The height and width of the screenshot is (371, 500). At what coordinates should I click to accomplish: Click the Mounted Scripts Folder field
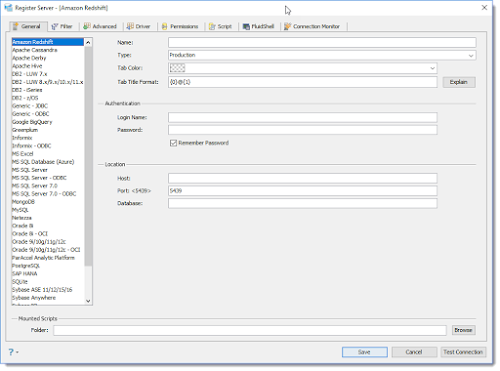pyautogui.click(x=250, y=330)
